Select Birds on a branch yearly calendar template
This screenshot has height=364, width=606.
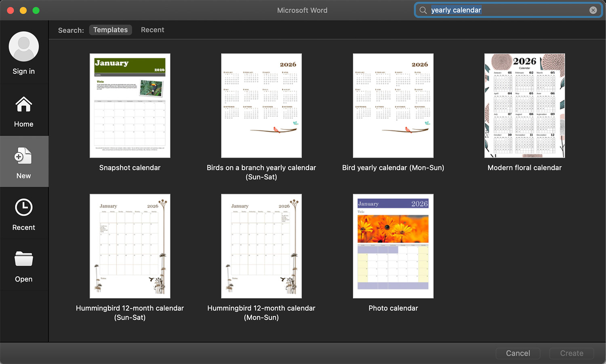point(261,105)
